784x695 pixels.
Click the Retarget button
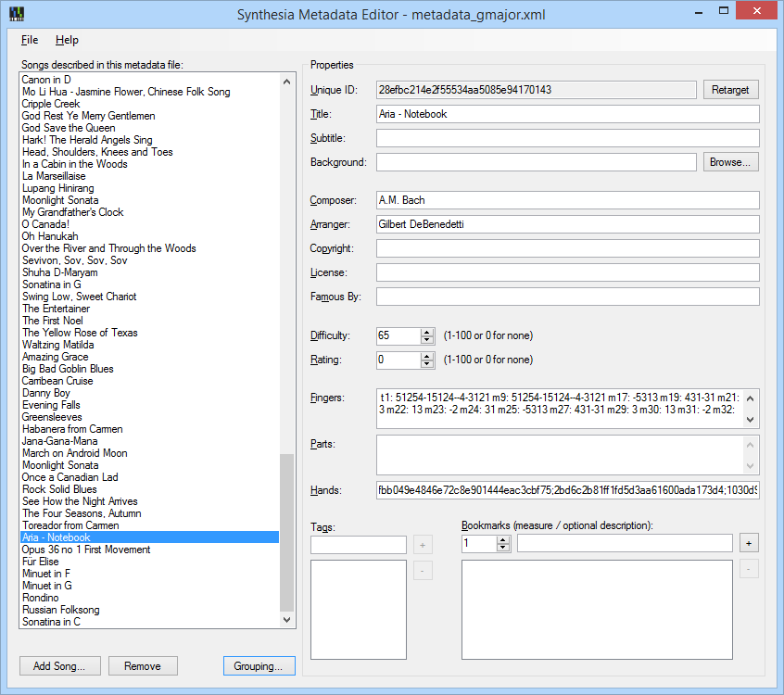(730, 90)
